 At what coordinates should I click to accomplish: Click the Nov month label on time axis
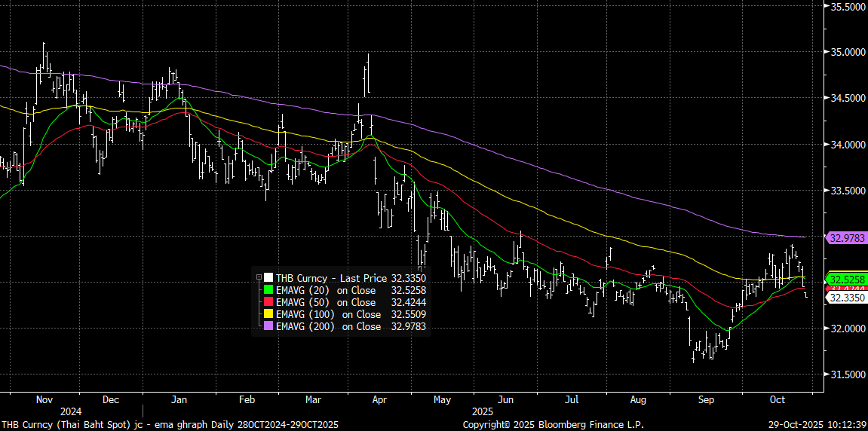click(x=44, y=399)
